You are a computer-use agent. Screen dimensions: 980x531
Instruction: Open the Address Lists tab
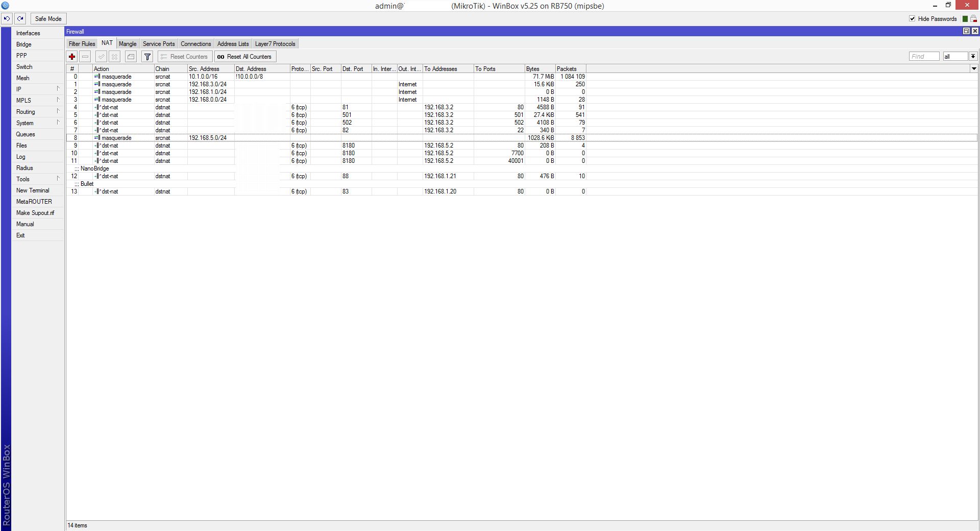pyautogui.click(x=233, y=44)
